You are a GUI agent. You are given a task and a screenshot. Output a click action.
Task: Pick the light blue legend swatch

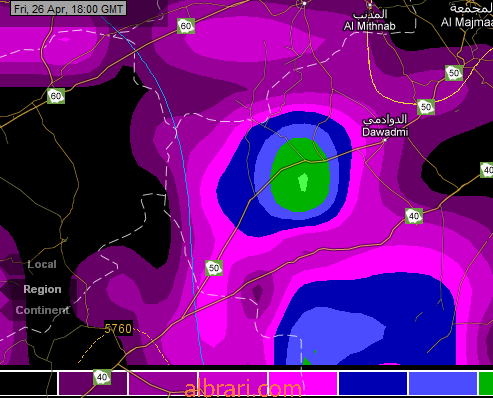tap(443, 383)
